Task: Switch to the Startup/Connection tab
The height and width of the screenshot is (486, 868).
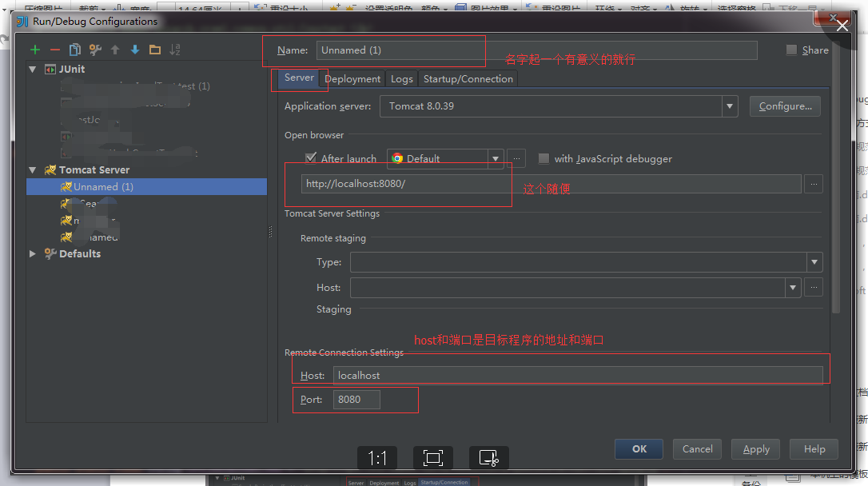Action: tap(468, 78)
